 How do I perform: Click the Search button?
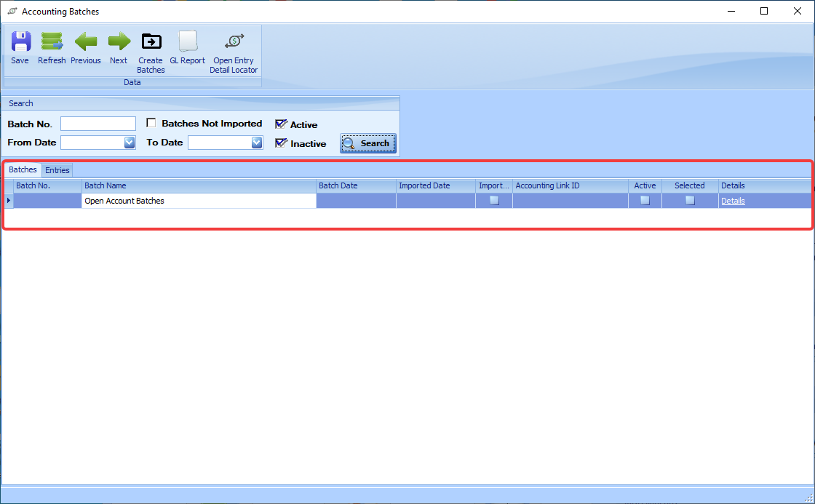click(x=368, y=143)
